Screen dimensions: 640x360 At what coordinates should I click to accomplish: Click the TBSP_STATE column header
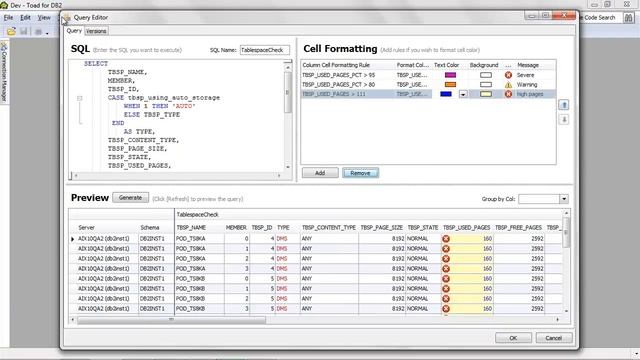click(x=422, y=227)
